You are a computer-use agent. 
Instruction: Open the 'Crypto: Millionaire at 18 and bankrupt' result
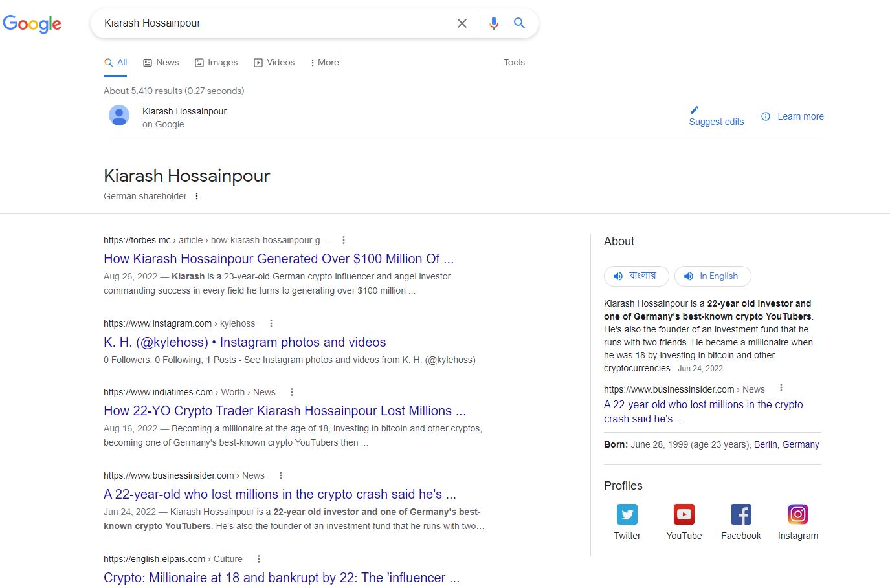click(282, 578)
